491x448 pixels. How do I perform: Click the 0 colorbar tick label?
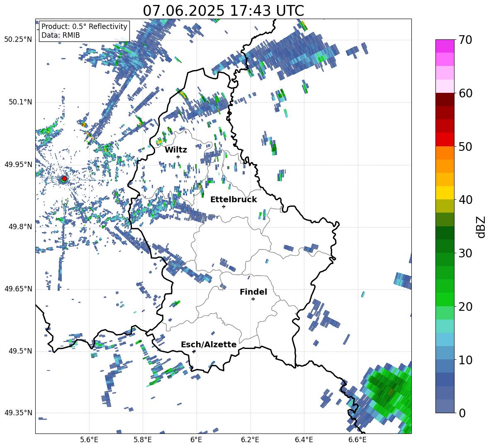462,413
